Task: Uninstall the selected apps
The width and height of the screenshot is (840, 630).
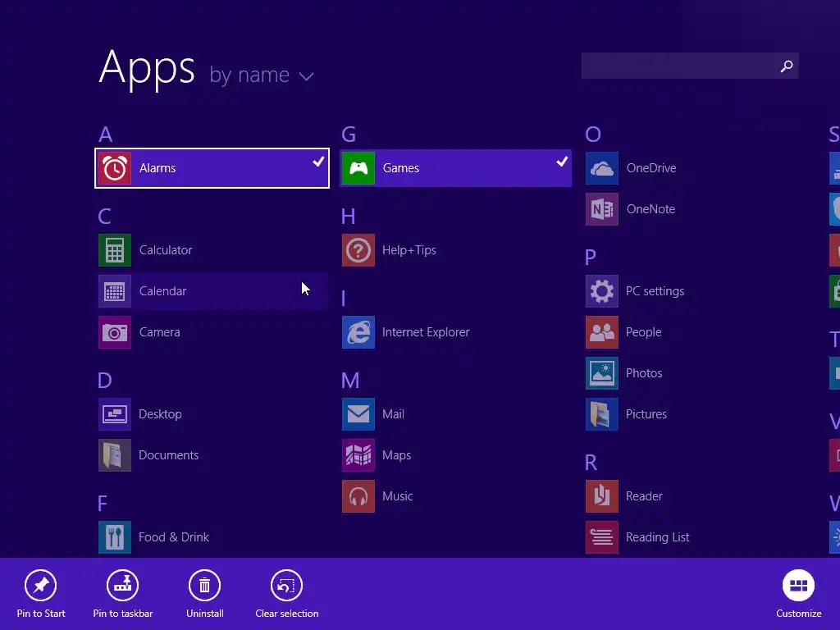Action: 204,594
